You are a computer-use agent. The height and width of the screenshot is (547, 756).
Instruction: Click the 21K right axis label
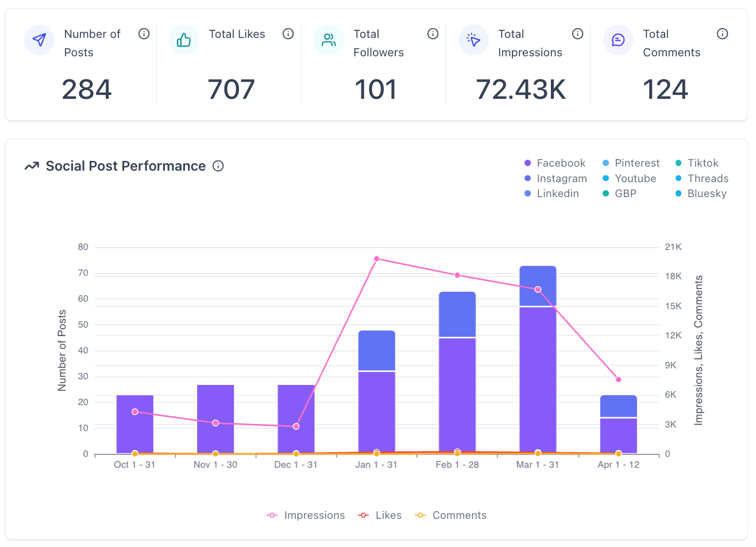[673, 247]
